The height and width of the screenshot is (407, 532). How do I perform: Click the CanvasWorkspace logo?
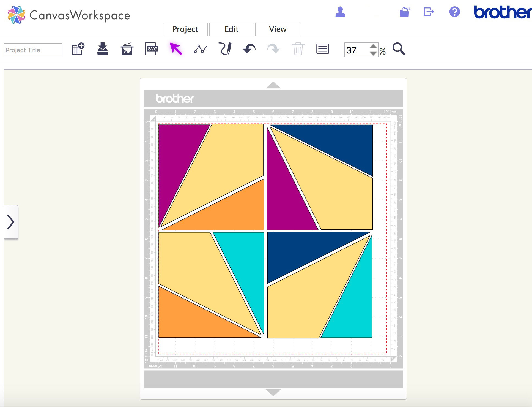69,15
